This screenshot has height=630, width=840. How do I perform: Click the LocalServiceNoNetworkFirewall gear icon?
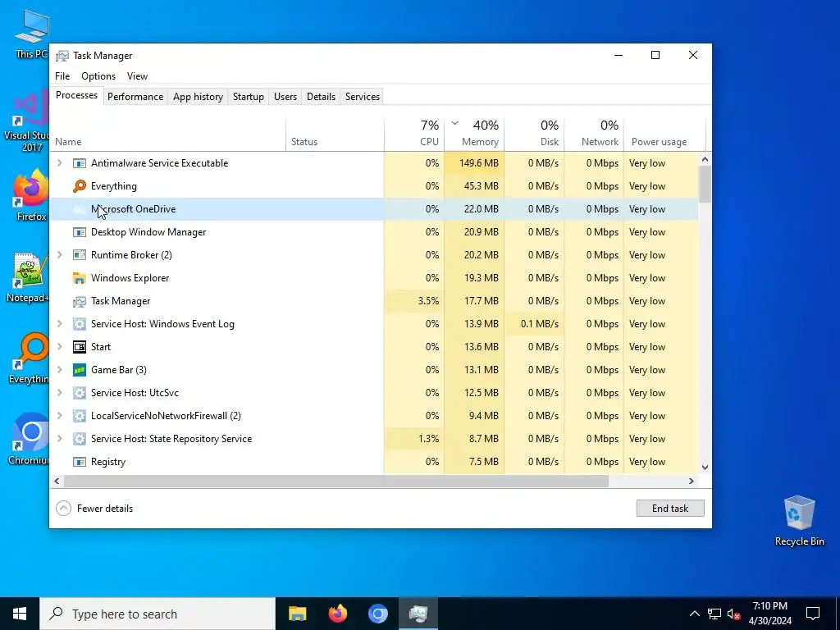(x=80, y=416)
